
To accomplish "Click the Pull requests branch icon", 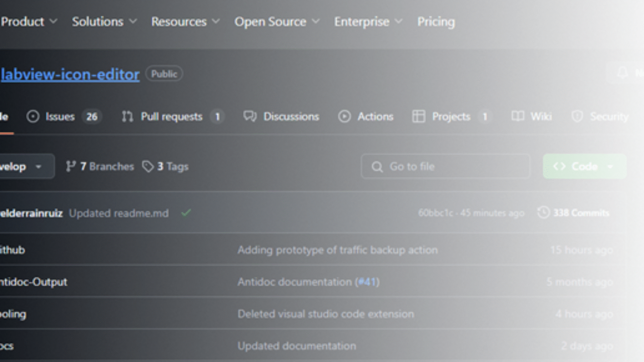I will click(x=127, y=116).
